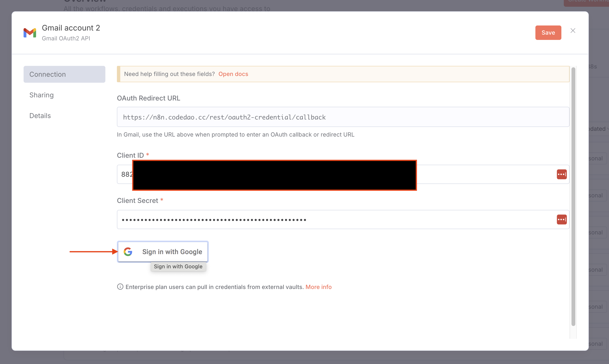Open docs link in help banner
609x364 pixels.
coord(233,74)
